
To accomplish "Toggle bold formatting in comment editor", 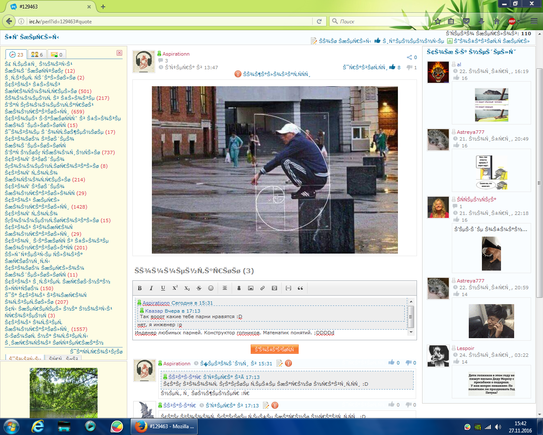I will [140, 288].
